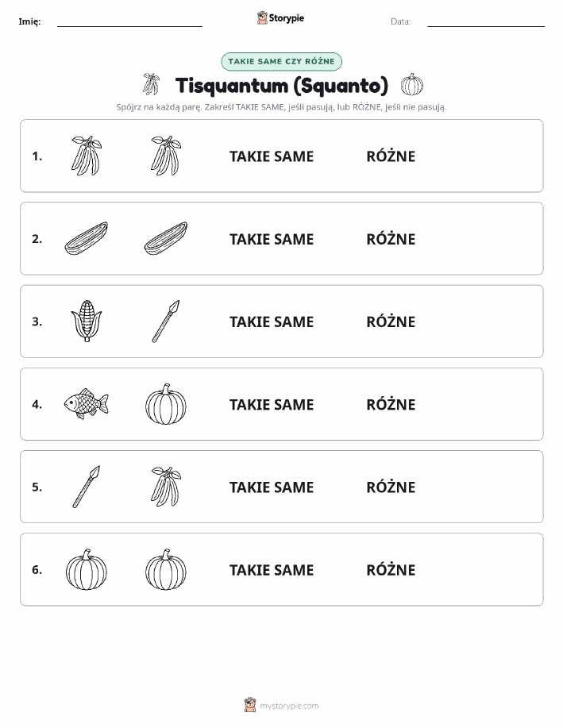Click the TAKIE SAME CZY RÓŻNE badge
This screenshot has width=563, height=728.
click(x=281, y=61)
